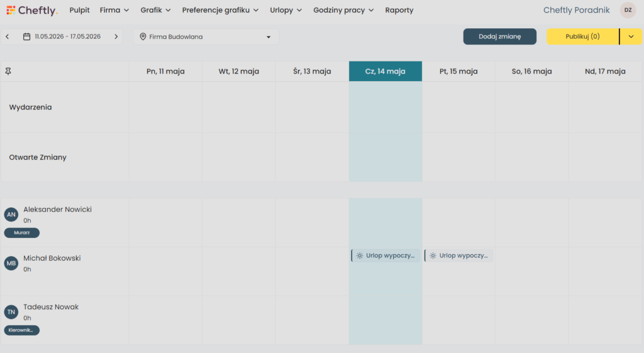The width and height of the screenshot is (644, 353).
Task: Click 0h under Aleksander Nowicki
Action: [x=27, y=220]
